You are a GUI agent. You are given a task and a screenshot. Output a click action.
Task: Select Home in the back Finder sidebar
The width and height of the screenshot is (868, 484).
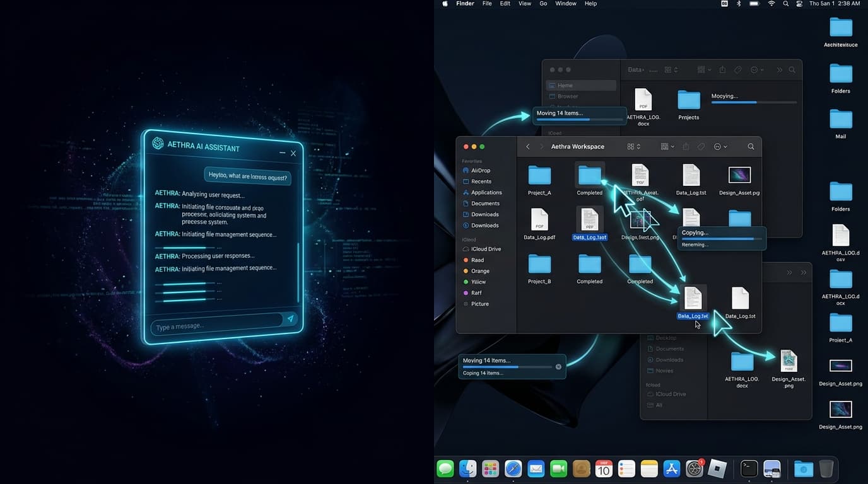coord(581,85)
